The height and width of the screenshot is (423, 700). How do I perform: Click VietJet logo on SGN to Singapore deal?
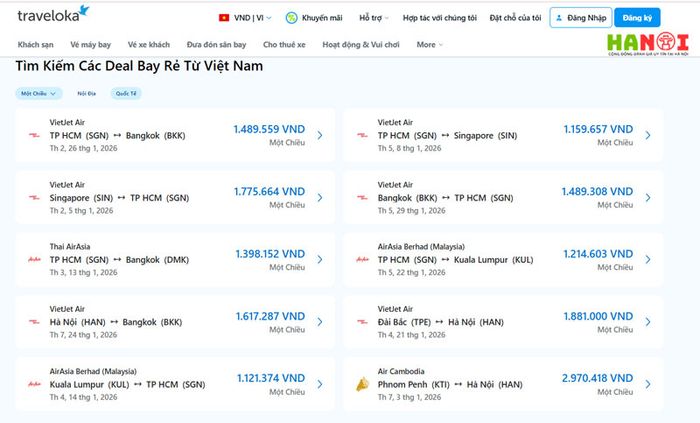coord(362,135)
